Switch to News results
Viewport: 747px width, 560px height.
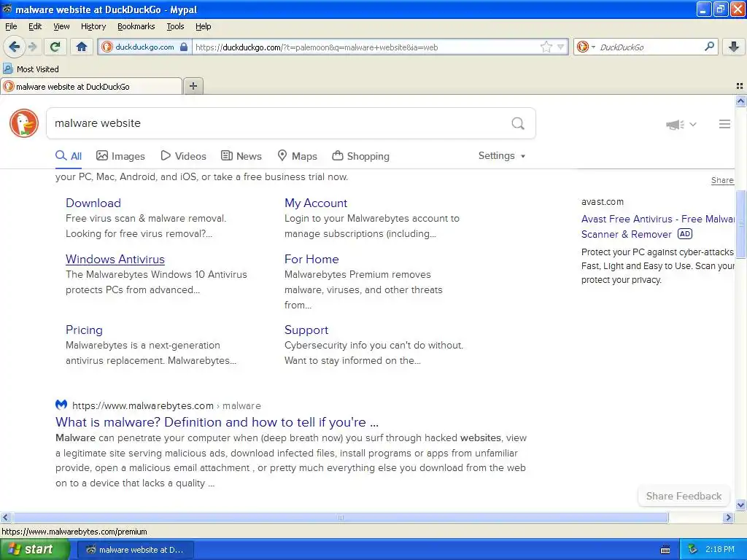[x=241, y=156]
